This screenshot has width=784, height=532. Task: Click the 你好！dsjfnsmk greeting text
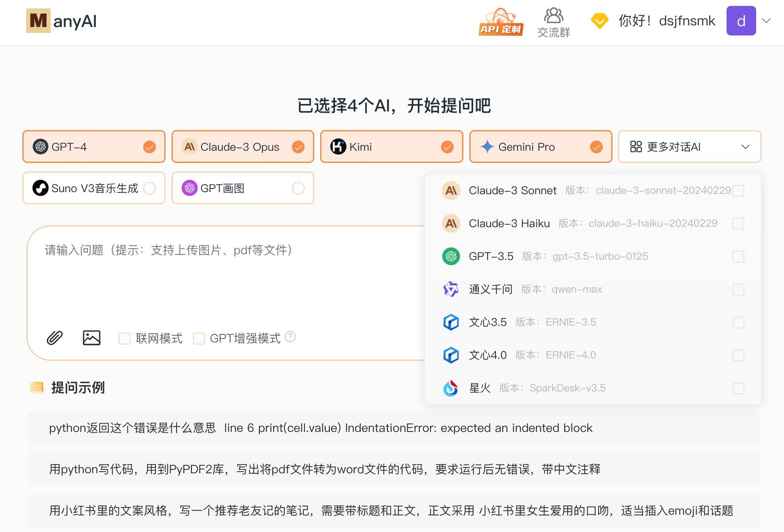pos(667,21)
